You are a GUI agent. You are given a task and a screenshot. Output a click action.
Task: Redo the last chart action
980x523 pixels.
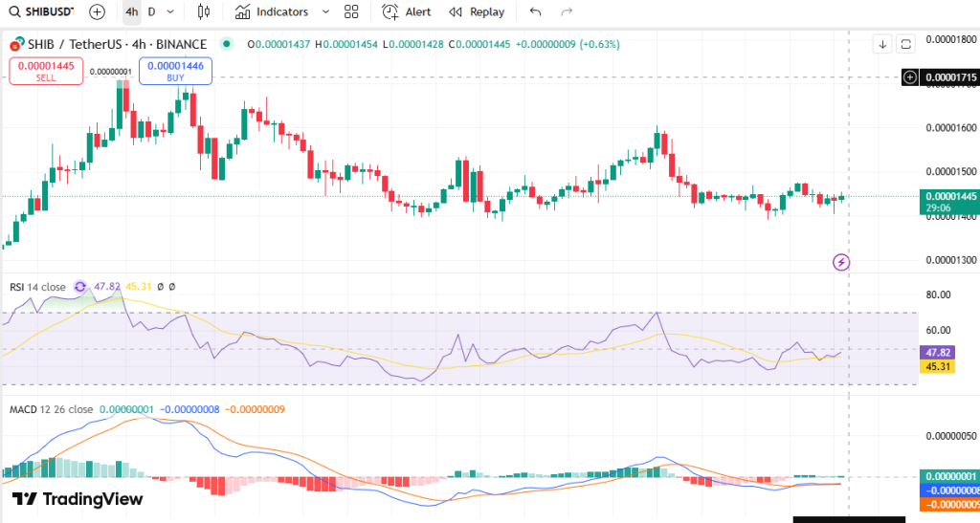pos(567,12)
